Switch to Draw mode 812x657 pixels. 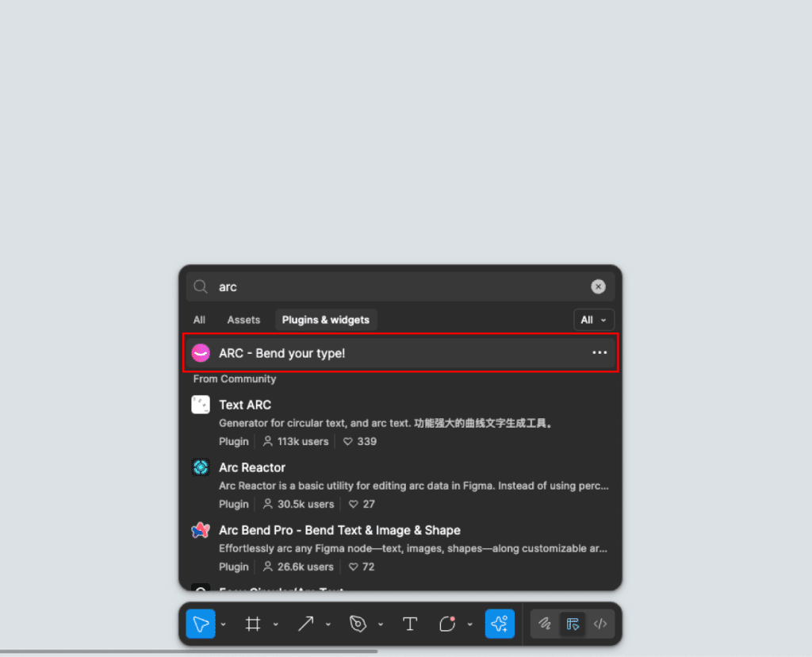(x=545, y=624)
